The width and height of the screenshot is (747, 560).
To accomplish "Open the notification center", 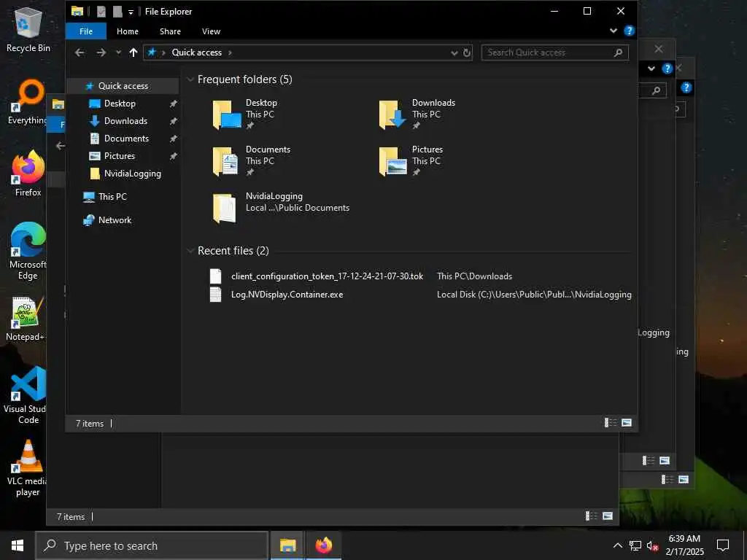I will click(723, 545).
